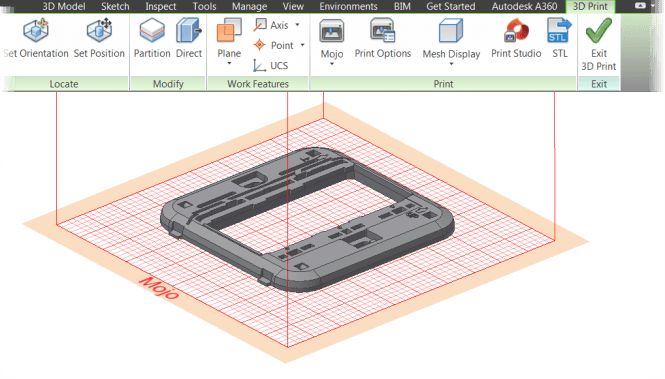The height and width of the screenshot is (379, 665).
Task: Exit 3D Print with green checkmark
Action: pos(598,44)
